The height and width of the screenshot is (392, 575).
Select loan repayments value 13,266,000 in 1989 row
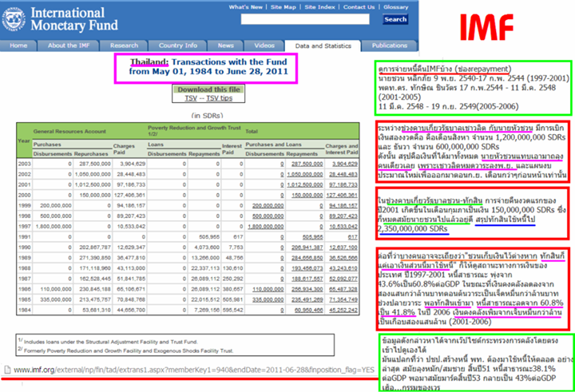point(205,258)
